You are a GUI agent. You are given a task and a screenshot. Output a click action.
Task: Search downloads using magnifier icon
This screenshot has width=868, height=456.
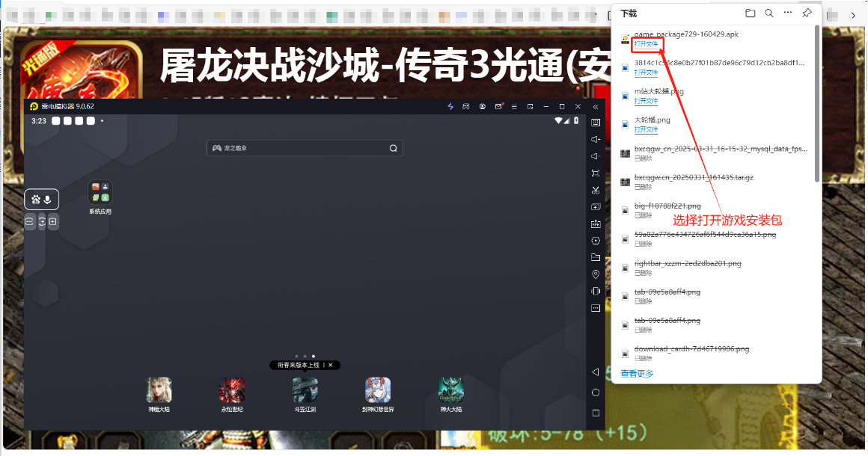pos(769,13)
